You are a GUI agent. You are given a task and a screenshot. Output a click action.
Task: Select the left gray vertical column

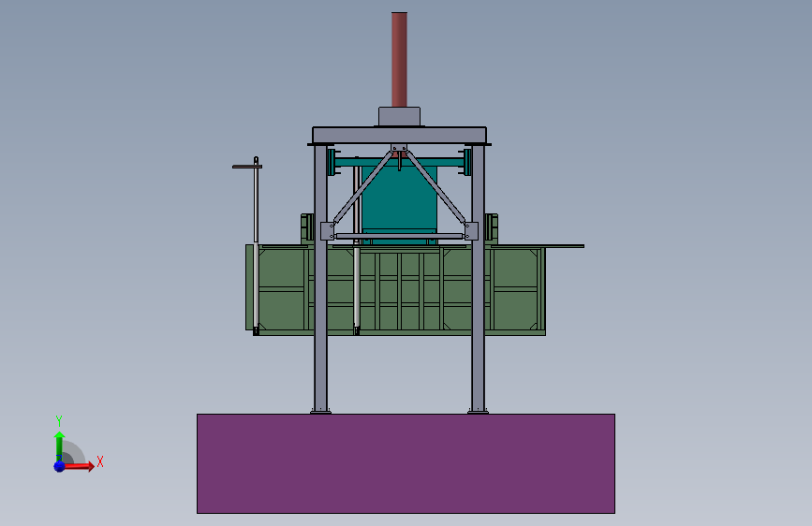tap(320, 279)
